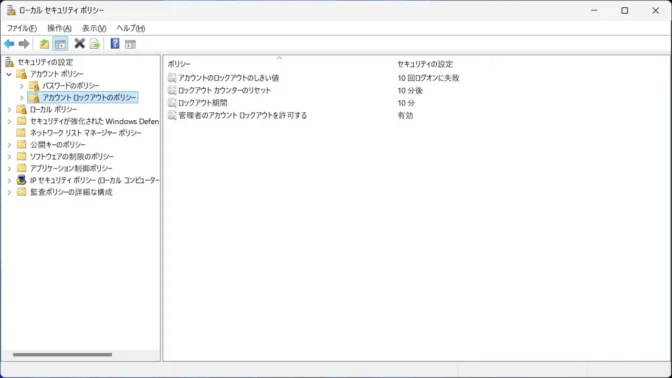Click the 監査ポリシーの詳細な構成 folder icon
The image size is (672, 378).
click(x=21, y=192)
